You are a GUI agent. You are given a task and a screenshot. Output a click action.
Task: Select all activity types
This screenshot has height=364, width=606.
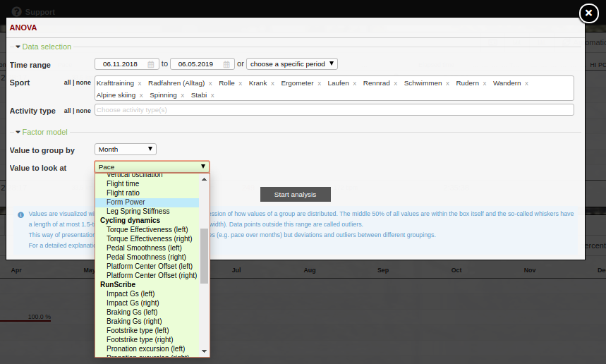click(x=67, y=111)
